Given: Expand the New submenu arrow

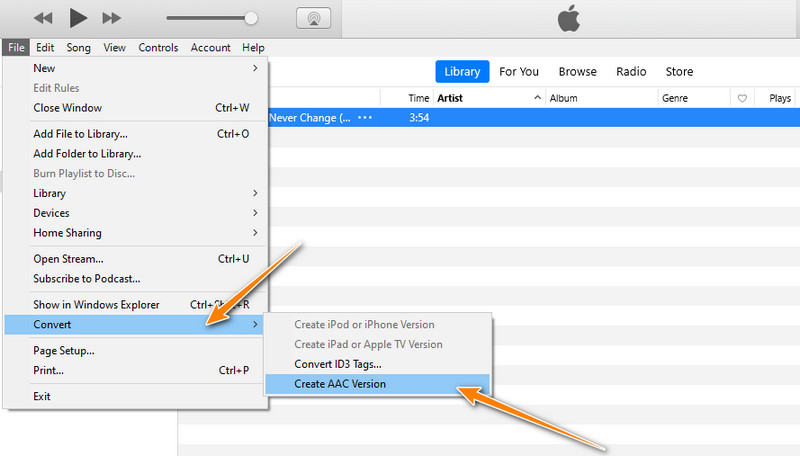Looking at the screenshot, I should 255,68.
